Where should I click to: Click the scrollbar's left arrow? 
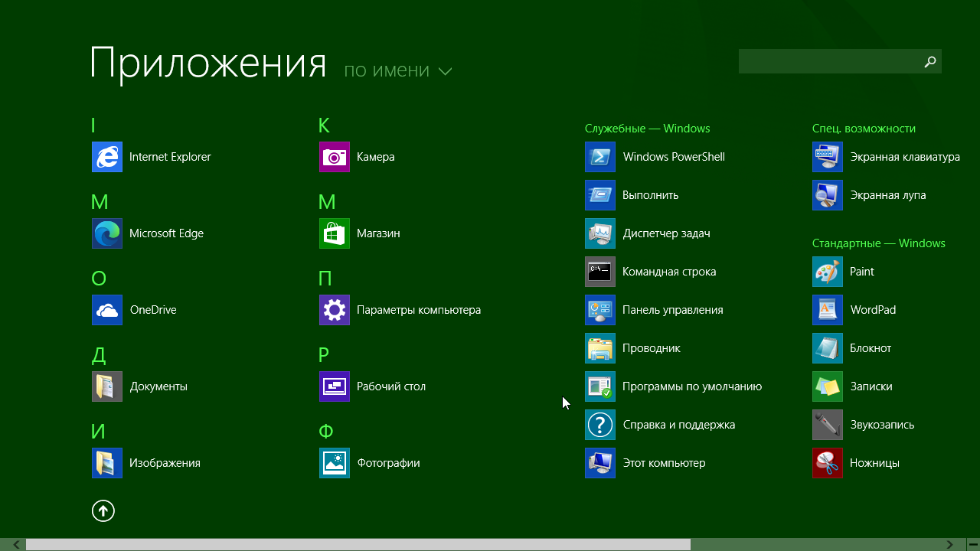pos(16,544)
